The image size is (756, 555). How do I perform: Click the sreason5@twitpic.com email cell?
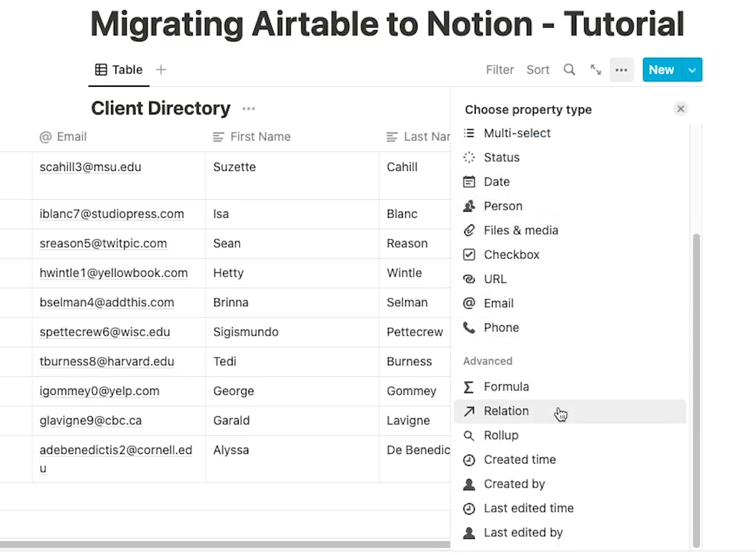coord(118,244)
